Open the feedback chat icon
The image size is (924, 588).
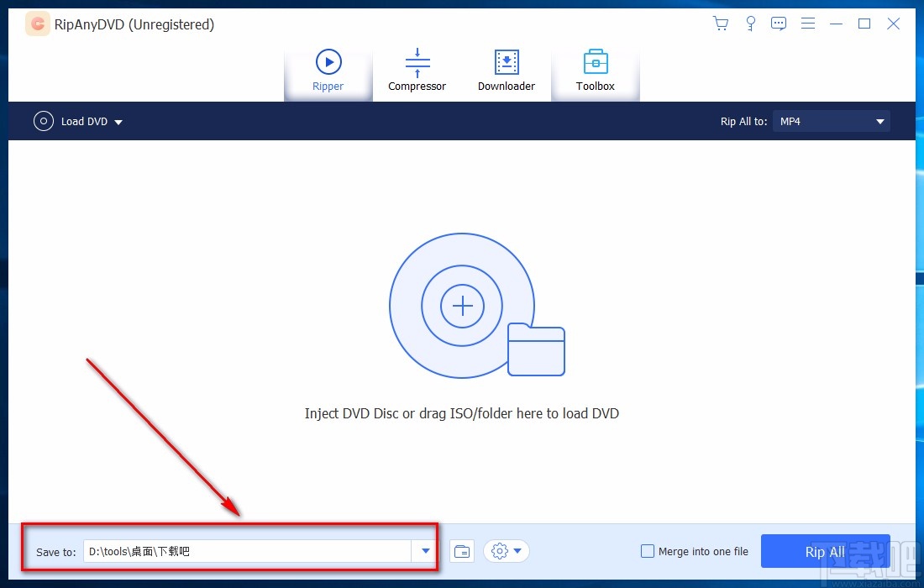pos(779,24)
